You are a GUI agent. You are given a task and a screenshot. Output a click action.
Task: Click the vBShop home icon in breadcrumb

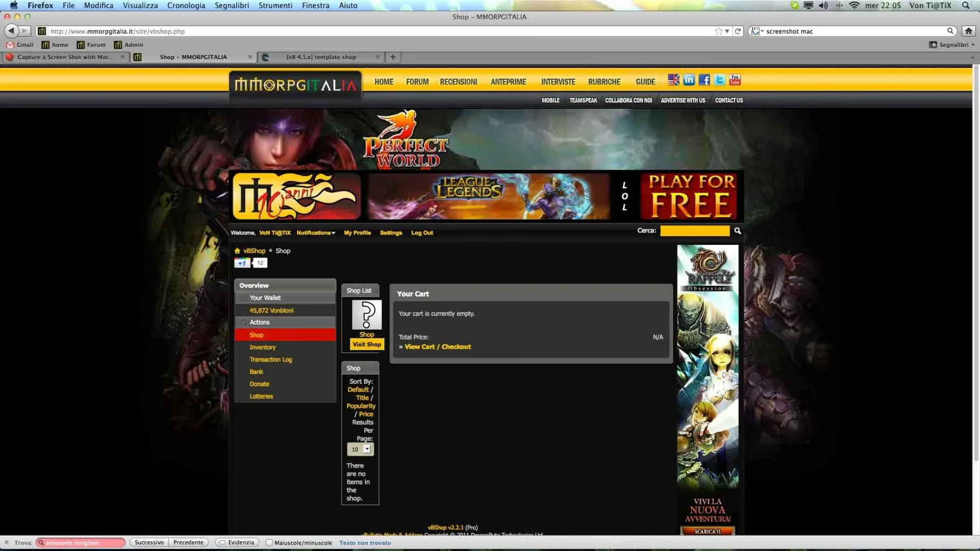tap(237, 251)
